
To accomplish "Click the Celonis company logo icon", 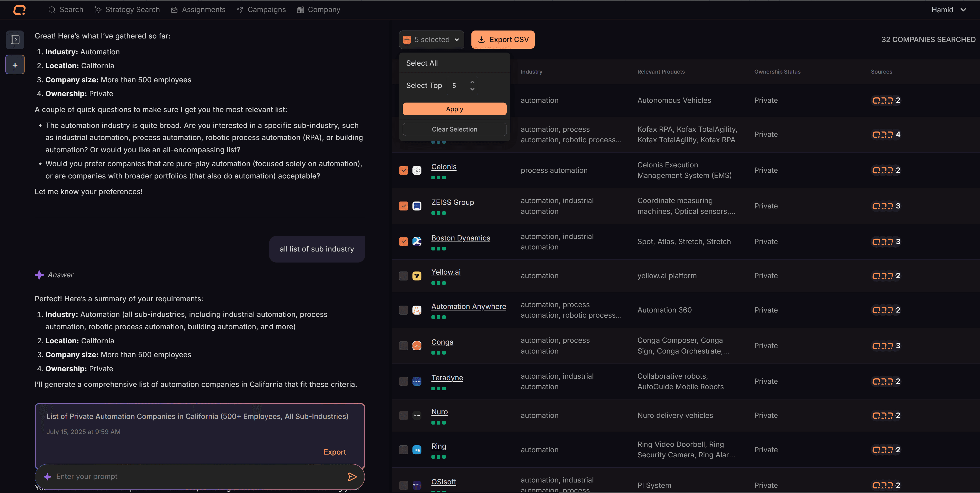I will click(x=417, y=170).
